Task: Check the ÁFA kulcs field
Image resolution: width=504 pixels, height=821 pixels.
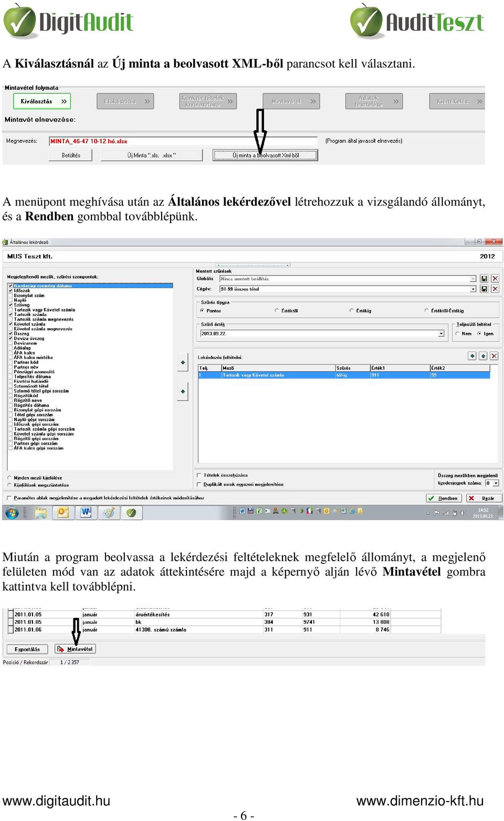Action: tap(10, 353)
